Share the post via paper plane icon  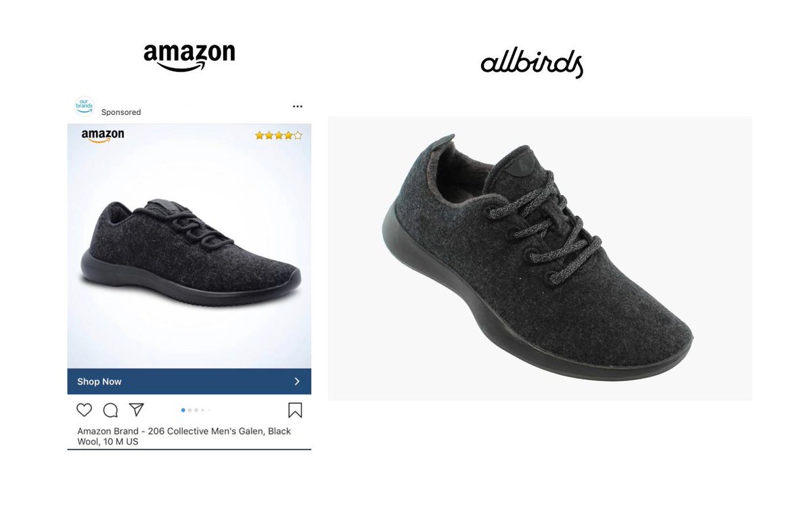(137, 410)
